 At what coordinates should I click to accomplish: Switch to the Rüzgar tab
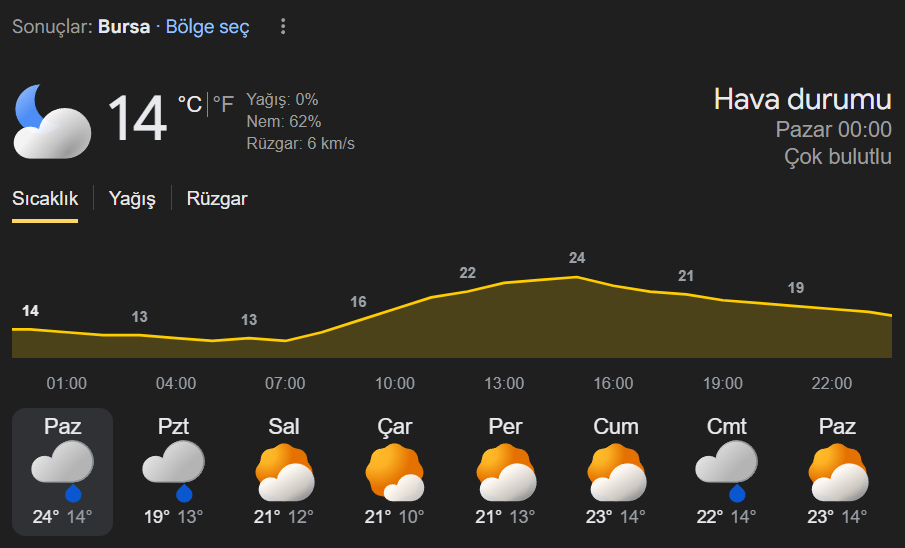[217, 199]
